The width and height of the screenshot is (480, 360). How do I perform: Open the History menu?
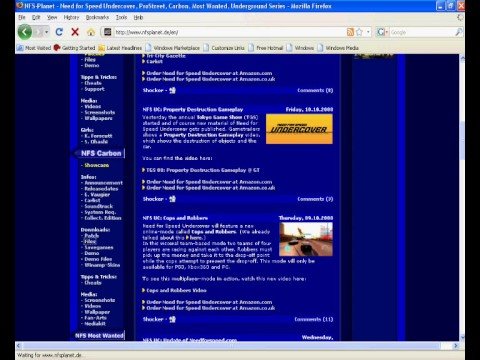71,17
